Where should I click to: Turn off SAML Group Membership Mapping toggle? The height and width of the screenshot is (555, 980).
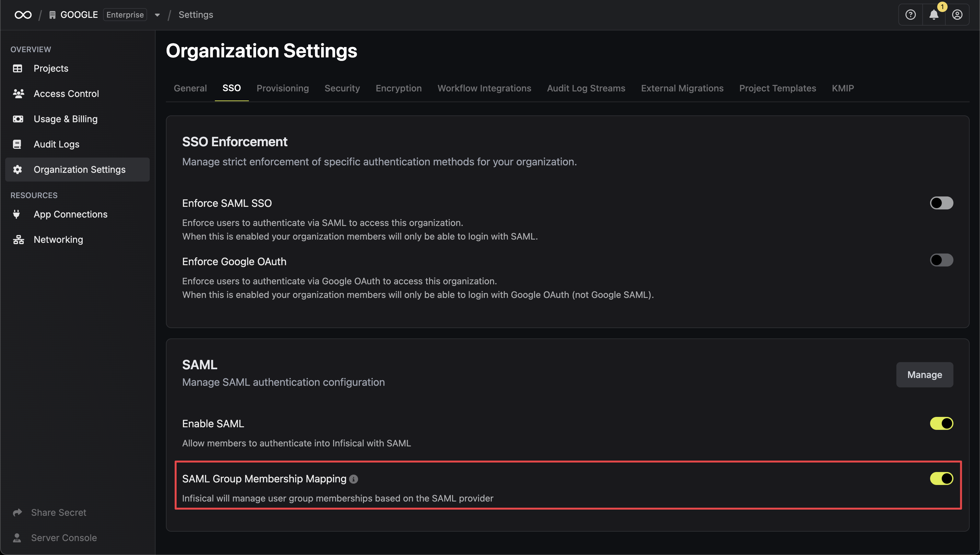tap(941, 479)
